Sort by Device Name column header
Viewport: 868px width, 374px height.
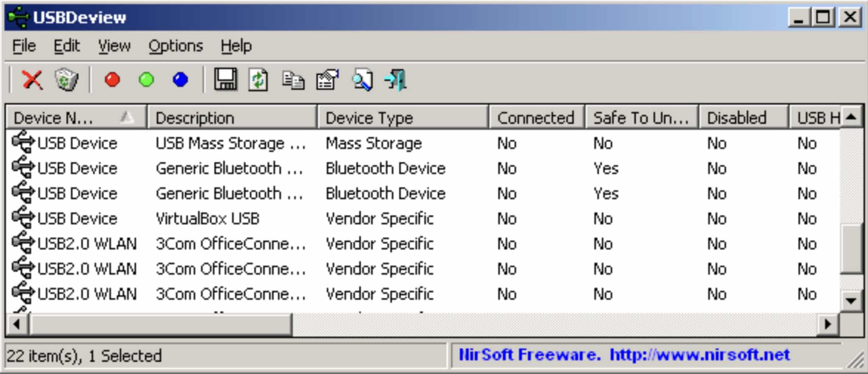(64, 118)
